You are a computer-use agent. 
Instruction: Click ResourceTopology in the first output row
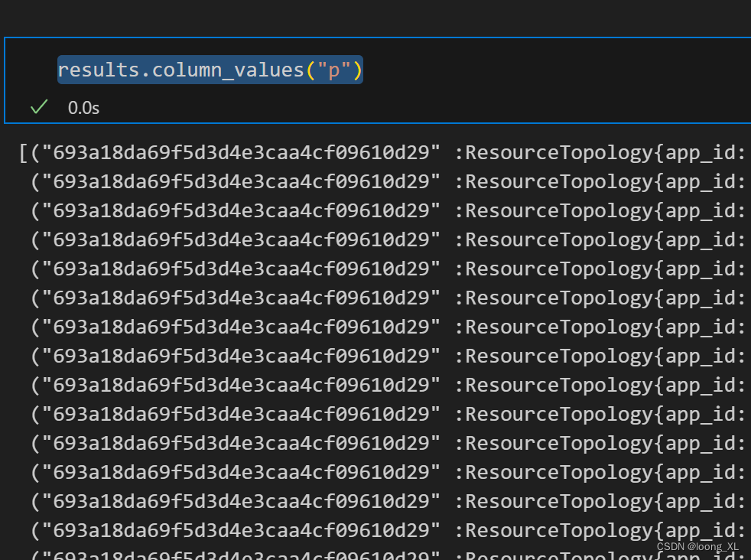(x=558, y=153)
